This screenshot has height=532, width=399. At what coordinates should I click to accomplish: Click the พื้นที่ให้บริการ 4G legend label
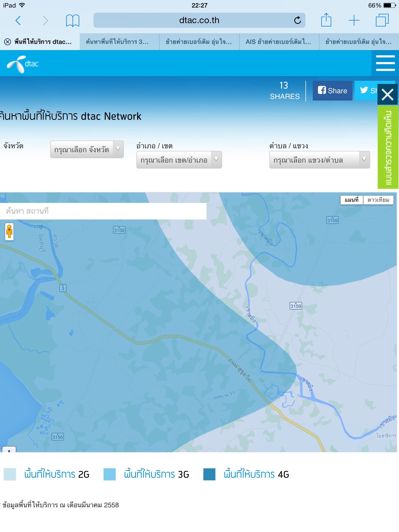tap(256, 474)
